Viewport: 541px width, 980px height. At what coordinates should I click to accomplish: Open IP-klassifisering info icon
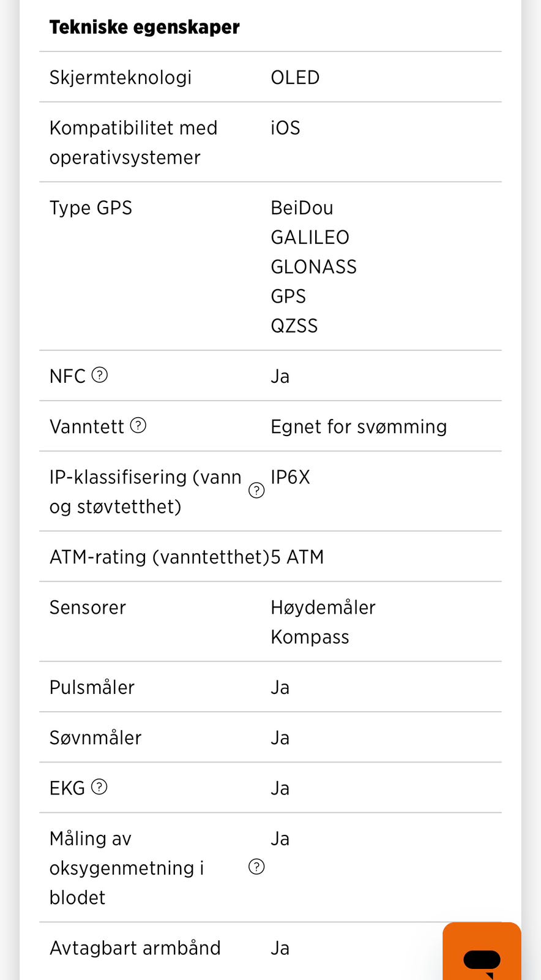coord(257,490)
